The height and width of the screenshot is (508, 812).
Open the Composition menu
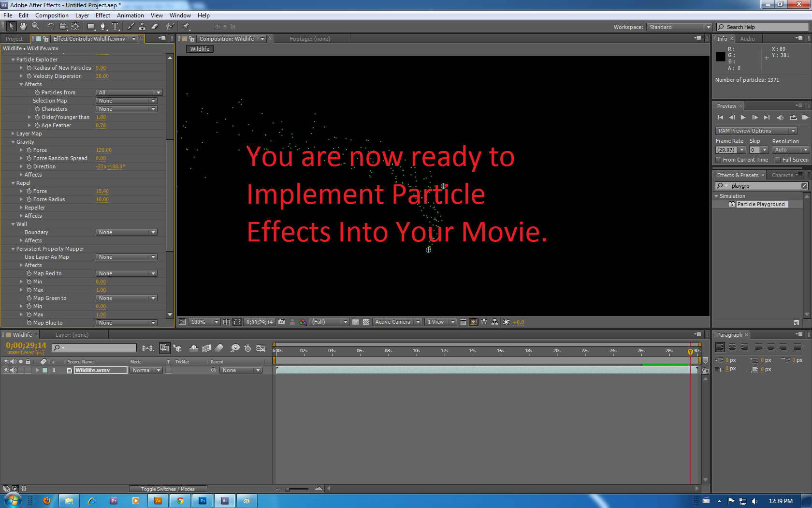point(52,15)
